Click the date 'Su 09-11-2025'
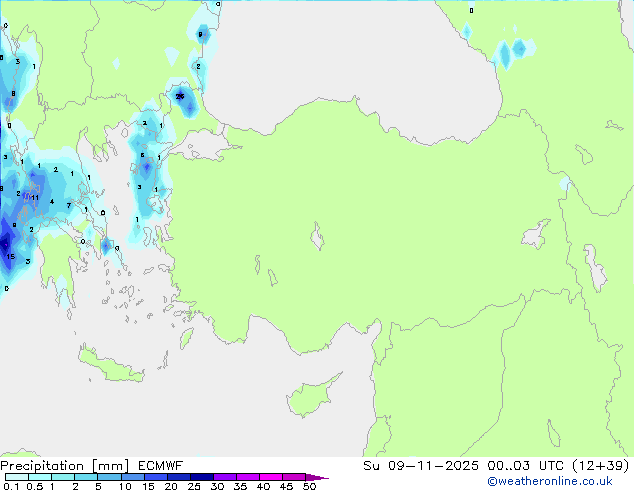 tap(421, 466)
